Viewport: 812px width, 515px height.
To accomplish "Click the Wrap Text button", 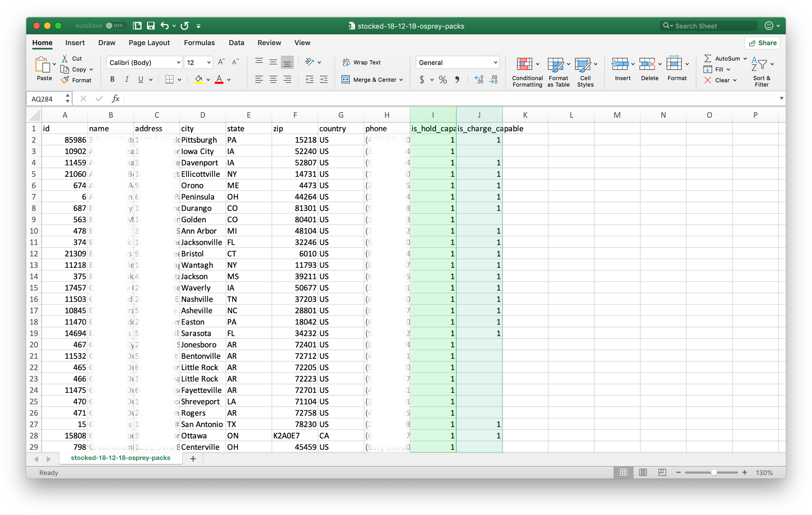I will [361, 62].
